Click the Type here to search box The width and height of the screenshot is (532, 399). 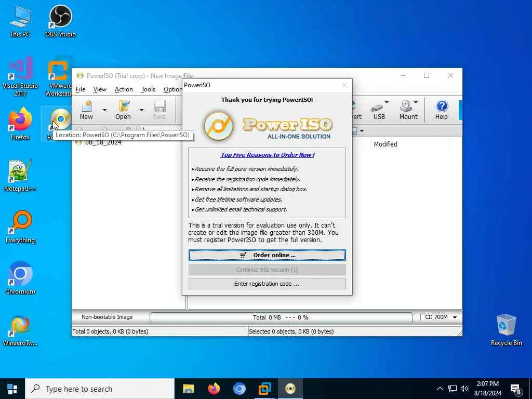(100, 389)
